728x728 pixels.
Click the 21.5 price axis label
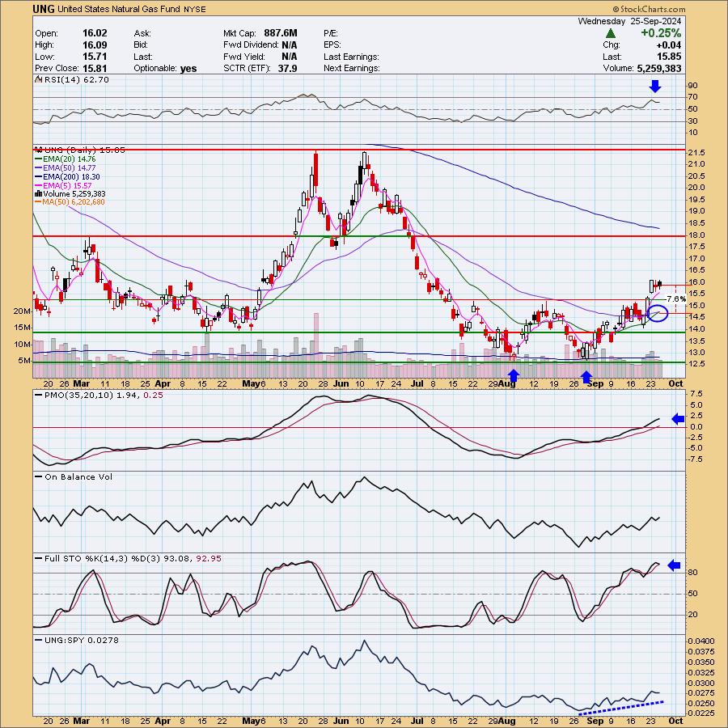[x=698, y=153]
